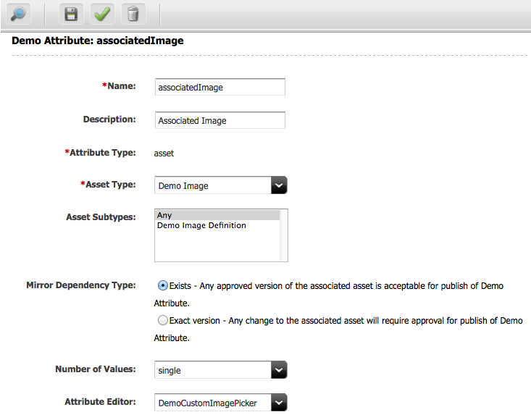Click the Name input field
The width and height of the screenshot is (531, 420).
pyautogui.click(x=220, y=87)
